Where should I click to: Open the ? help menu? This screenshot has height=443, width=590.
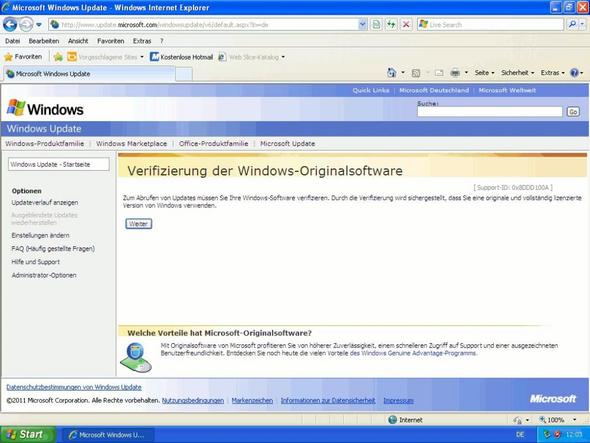click(161, 41)
